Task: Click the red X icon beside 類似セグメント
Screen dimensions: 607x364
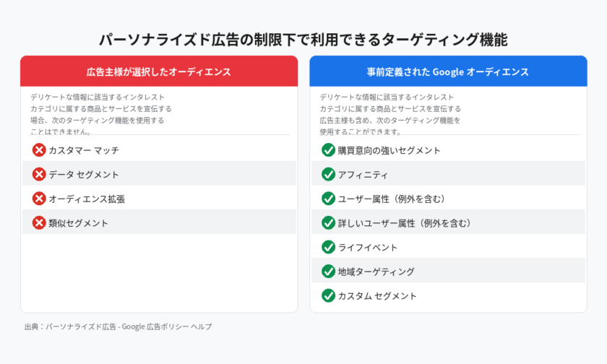Action: coord(39,222)
